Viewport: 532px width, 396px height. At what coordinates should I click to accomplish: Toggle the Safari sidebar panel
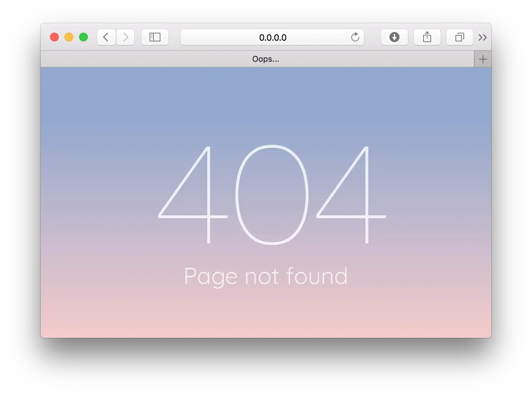(x=155, y=37)
